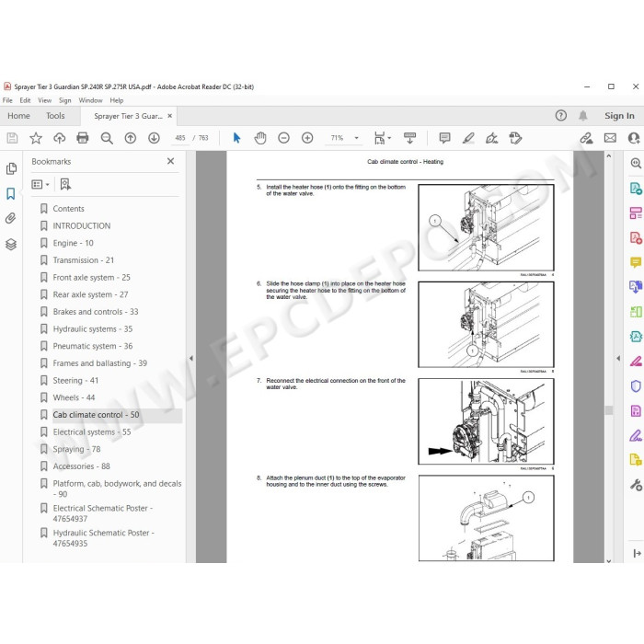
Task: Open the bookmarks options dropdown
Action: (40, 184)
